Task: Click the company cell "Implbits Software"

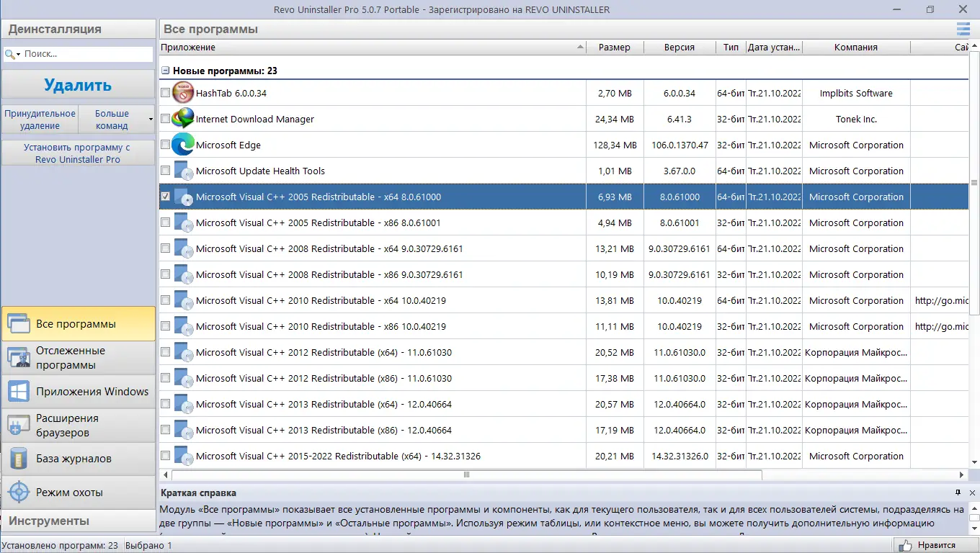Action: [856, 93]
